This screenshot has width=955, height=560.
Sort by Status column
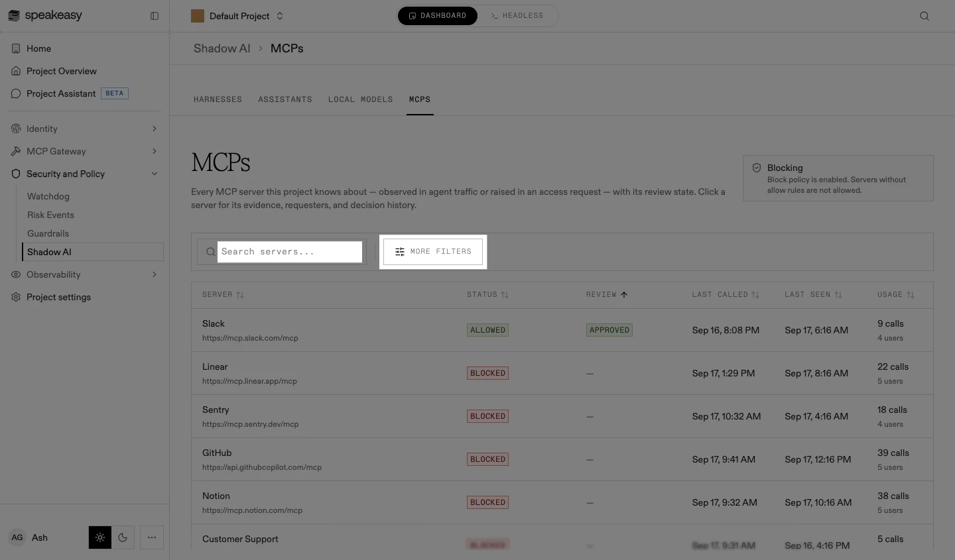coord(488,295)
